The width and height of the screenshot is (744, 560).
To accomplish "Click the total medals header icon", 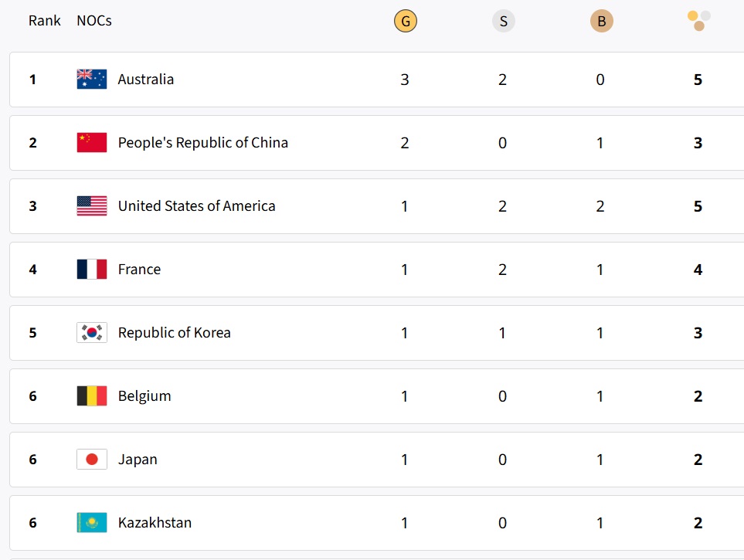I will point(698,21).
